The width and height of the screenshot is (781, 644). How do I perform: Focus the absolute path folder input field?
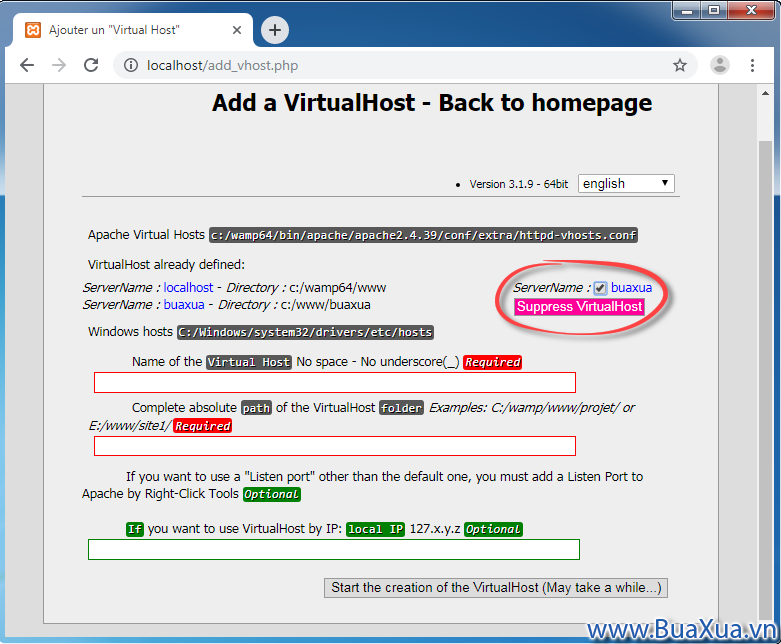[x=335, y=446]
